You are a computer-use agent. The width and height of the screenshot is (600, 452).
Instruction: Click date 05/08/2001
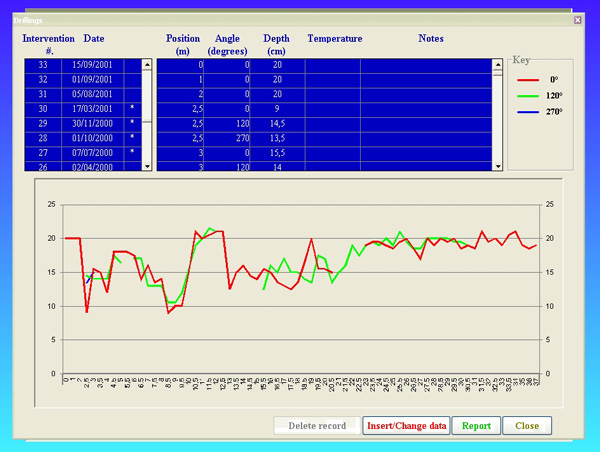[92, 94]
